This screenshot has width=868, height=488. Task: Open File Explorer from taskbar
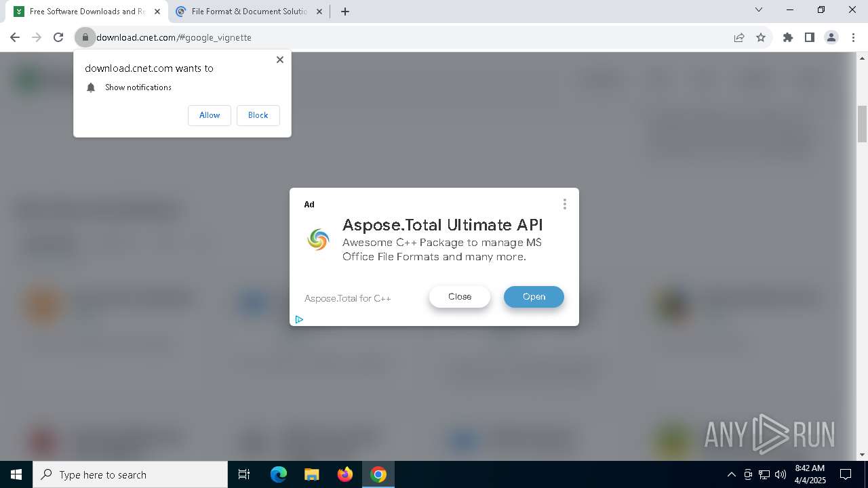coord(311,474)
